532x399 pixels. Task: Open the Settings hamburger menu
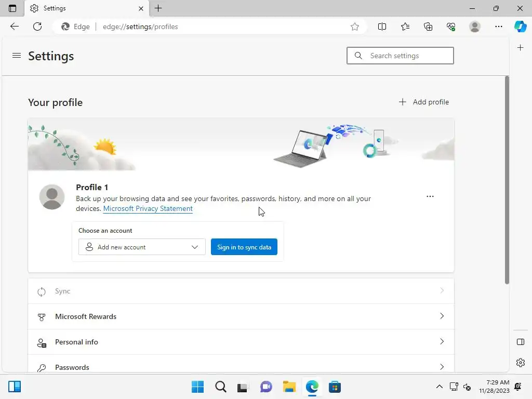17,55
